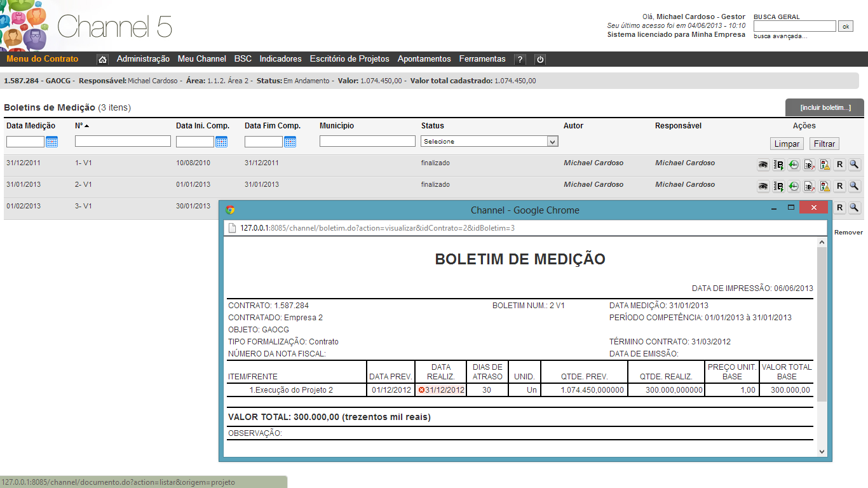Click the R icon in the 3- V1 row

[839, 208]
